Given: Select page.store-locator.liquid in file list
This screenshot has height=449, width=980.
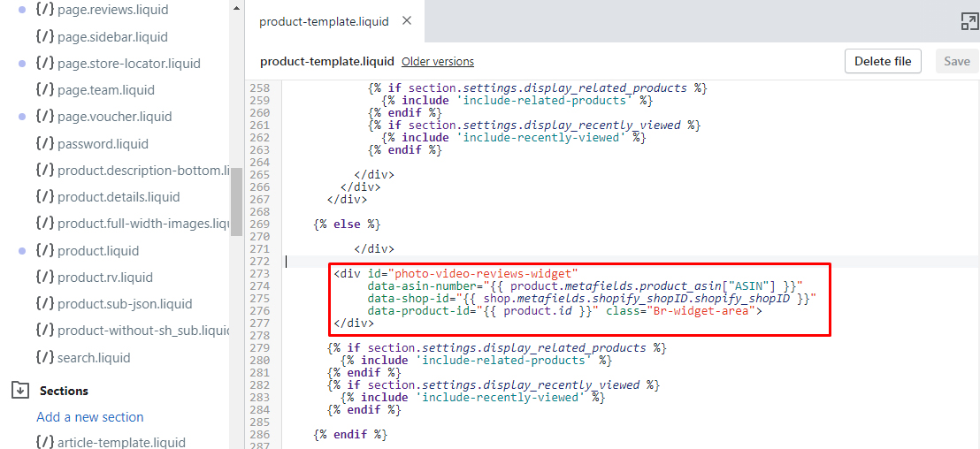Looking at the screenshot, I should 128,64.
